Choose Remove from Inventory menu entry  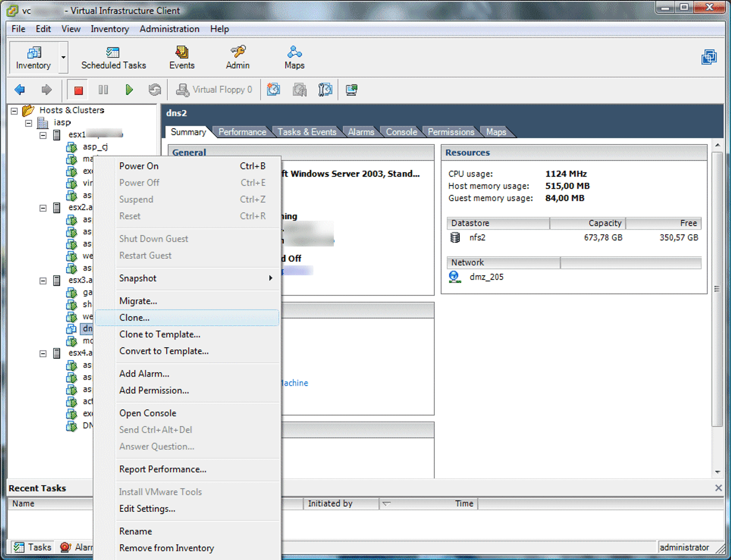pos(187,548)
